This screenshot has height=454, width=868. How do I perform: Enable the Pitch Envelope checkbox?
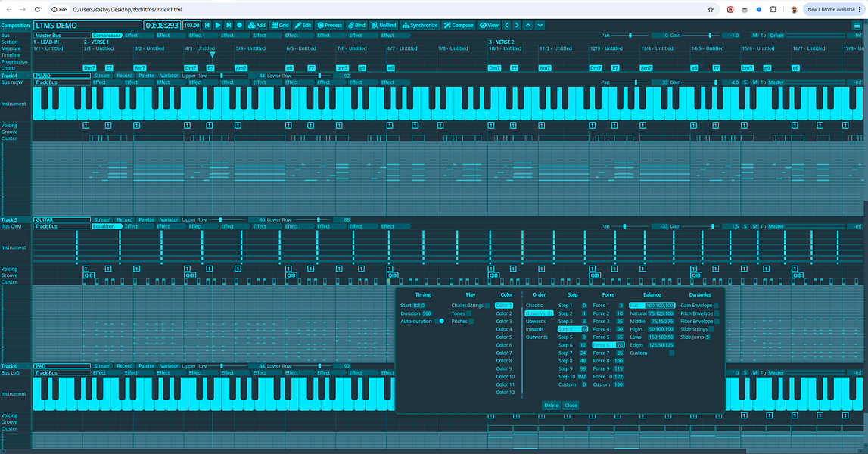point(716,313)
